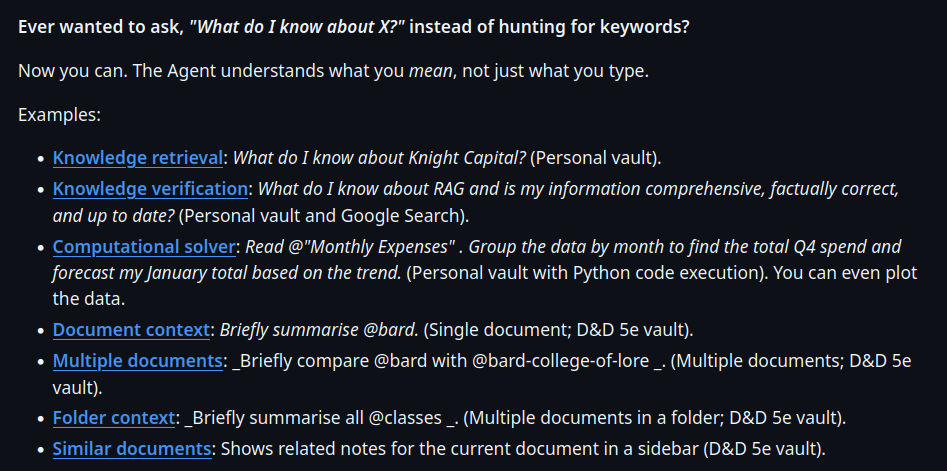Click the "Briefly summarise @bard." example text
This screenshot has height=471, width=947.
[322, 330]
